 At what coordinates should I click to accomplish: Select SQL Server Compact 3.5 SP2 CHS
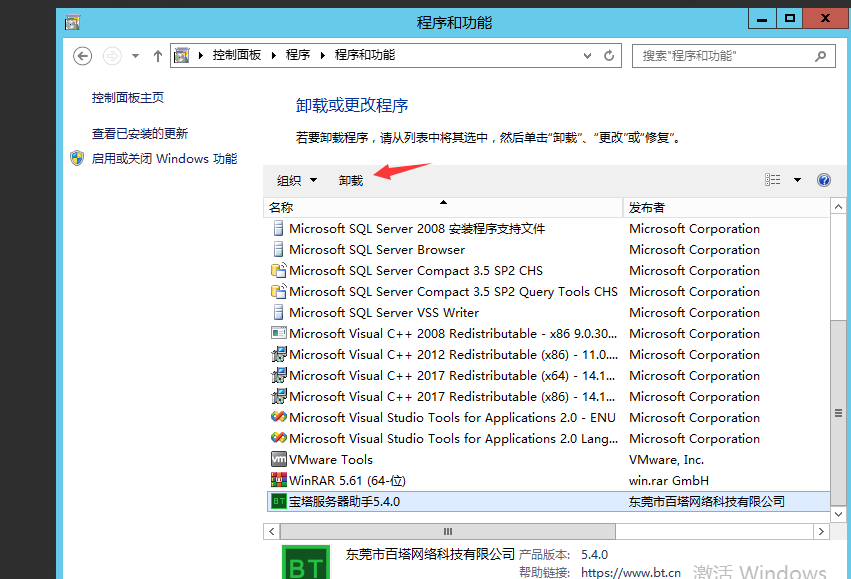point(549,271)
